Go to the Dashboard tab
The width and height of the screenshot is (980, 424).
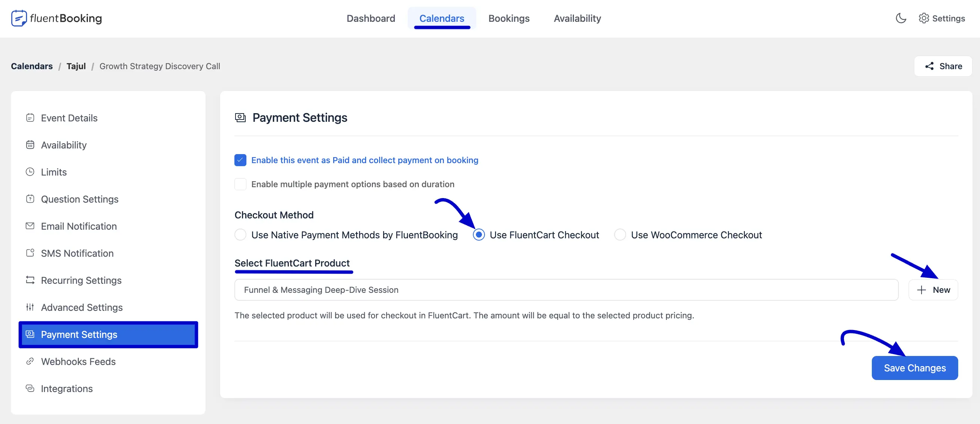click(371, 18)
